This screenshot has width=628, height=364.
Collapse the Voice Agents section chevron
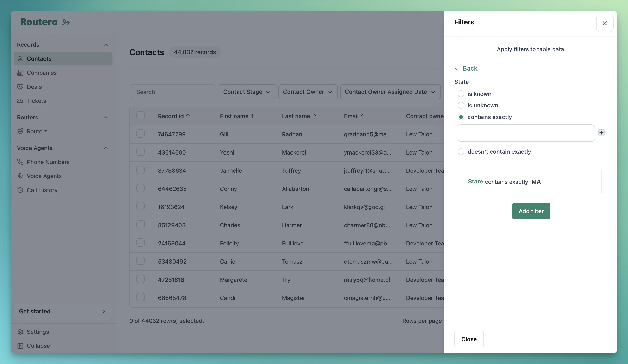tap(106, 148)
